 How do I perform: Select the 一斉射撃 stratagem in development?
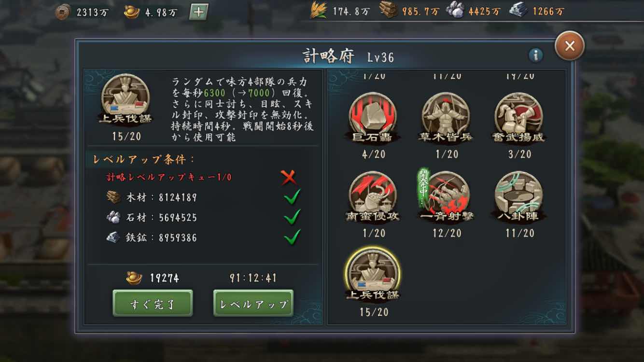(446, 195)
